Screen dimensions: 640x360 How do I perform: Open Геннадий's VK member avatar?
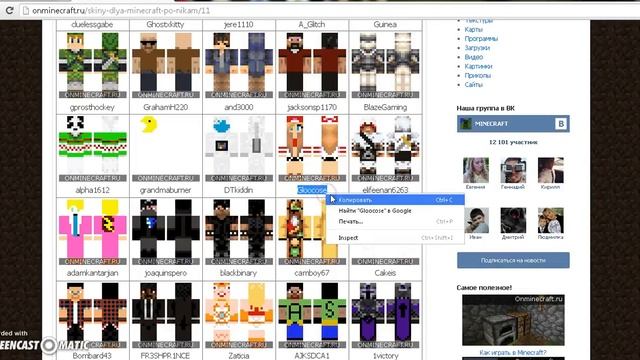click(513, 170)
